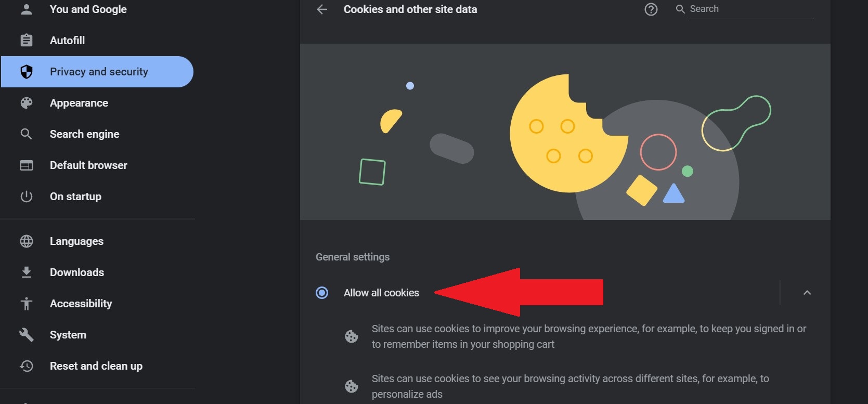
Task: Click the back arrow beside Cookies heading
Action: [x=322, y=9]
